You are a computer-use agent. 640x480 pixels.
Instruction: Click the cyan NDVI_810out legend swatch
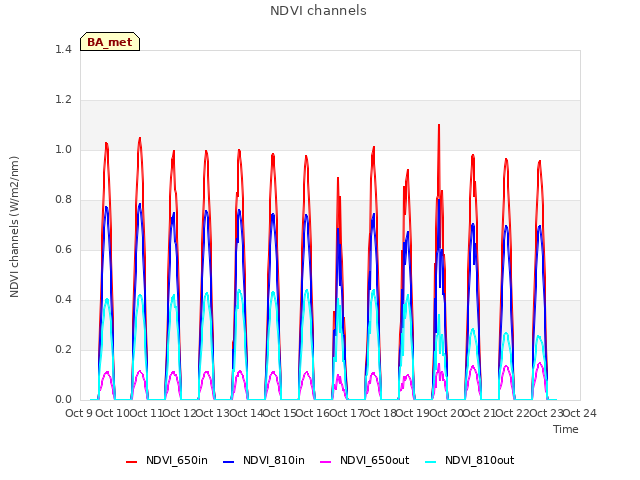431,462
